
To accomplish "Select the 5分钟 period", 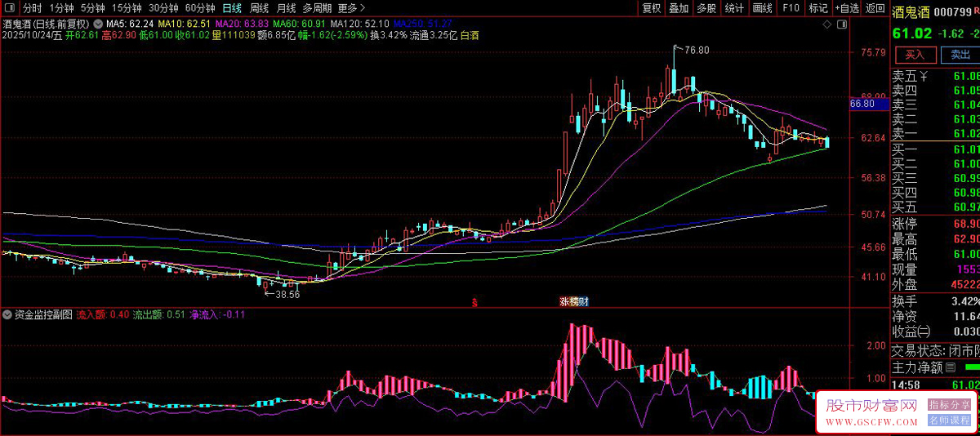I will (93, 8).
